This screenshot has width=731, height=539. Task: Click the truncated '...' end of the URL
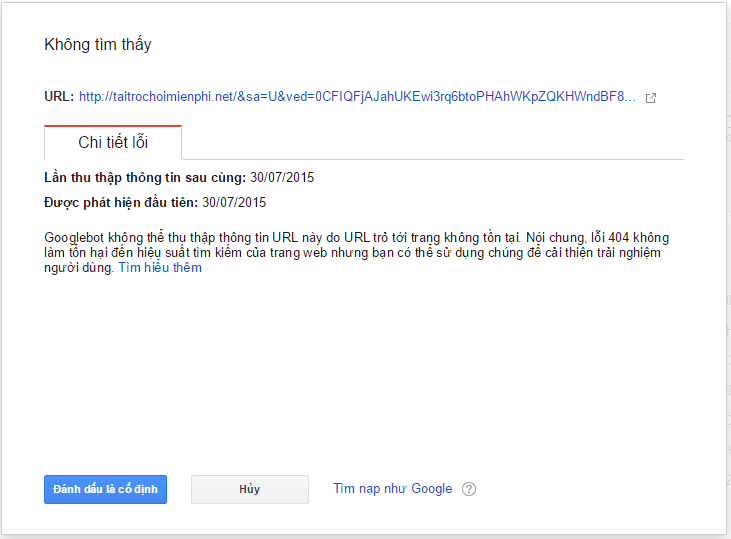630,97
